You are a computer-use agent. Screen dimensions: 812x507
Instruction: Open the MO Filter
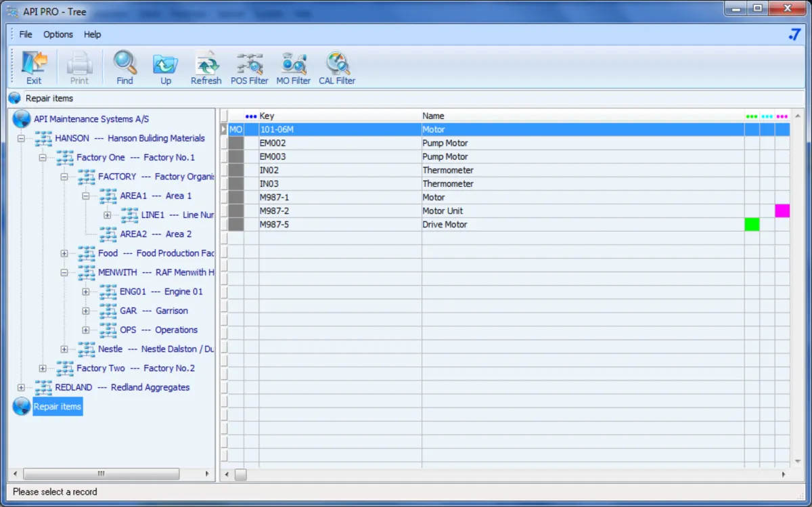(x=293, y=68)
